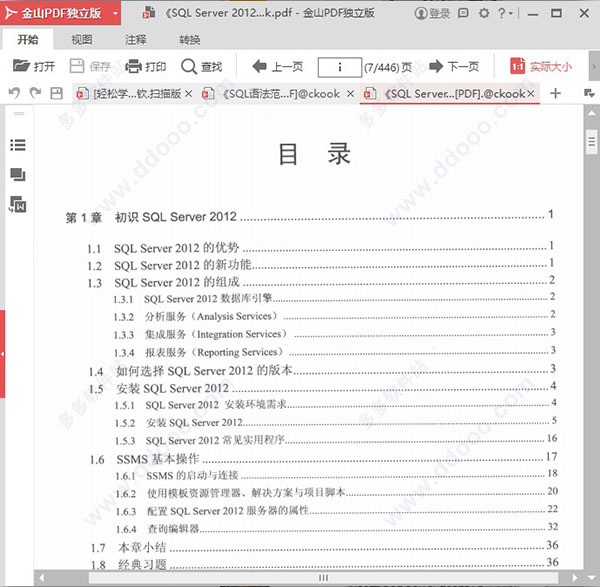Set zoom to 实际大小 actual size
The width and height of the screenshot is (600, 587).
(541, 67)
